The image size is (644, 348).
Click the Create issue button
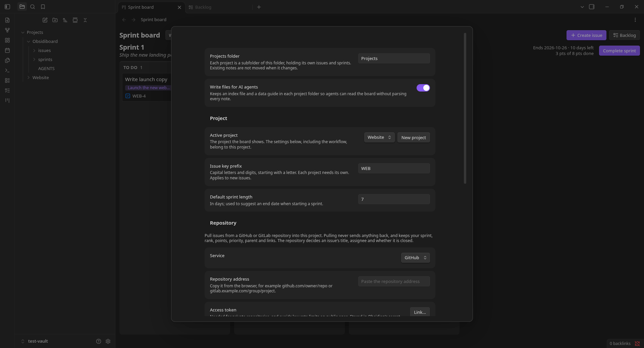click(586, 35)
